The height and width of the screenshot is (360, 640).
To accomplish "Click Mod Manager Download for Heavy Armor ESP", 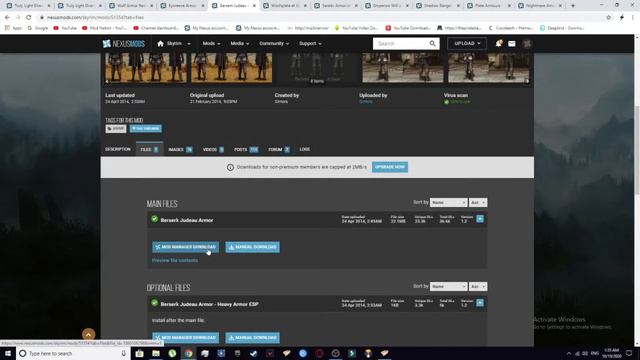I will pyautogui.click(x=186, y=338).
